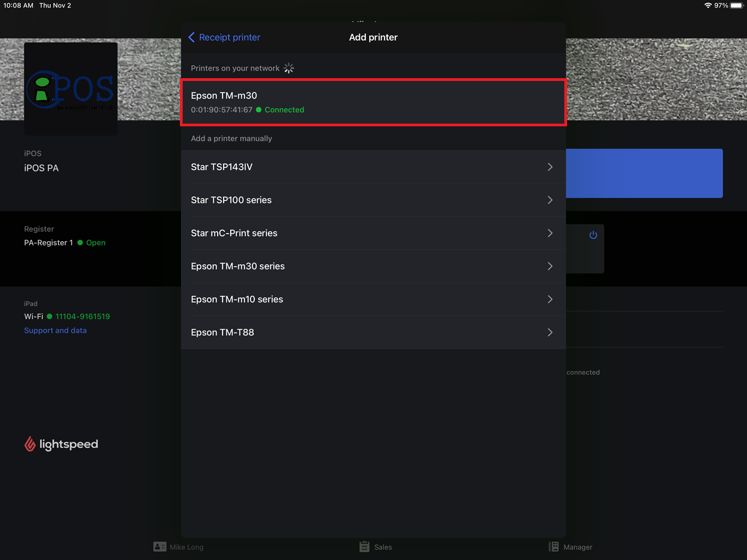Image resolution: width=747 pixels, height=560 pixels.
Task: Select the connected Epson TM-m30 printer
Action: 373,102
